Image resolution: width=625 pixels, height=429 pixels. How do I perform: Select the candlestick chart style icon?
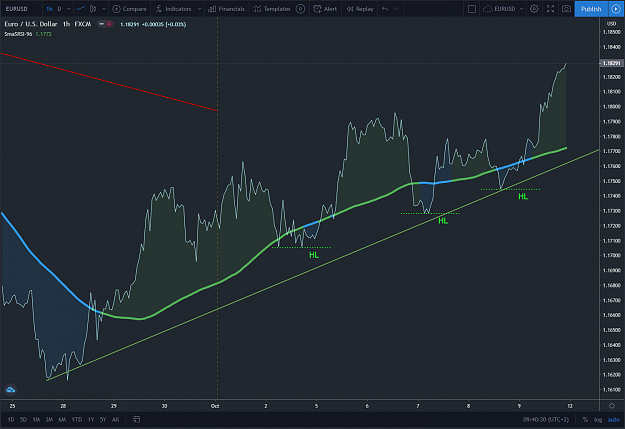point(93,8)
